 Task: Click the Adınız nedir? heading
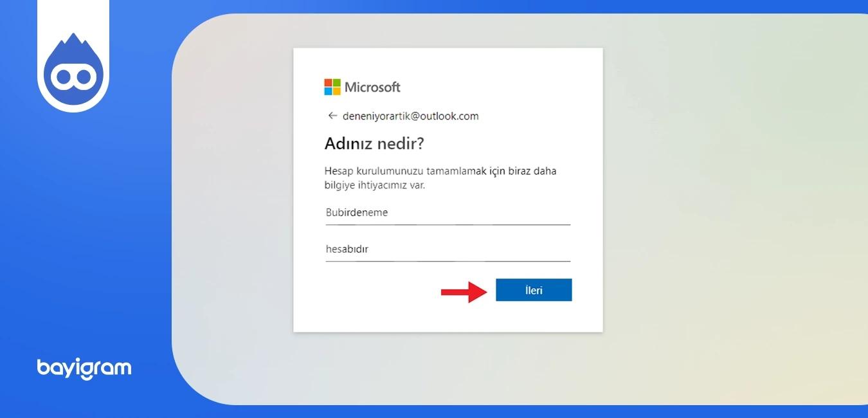[x=374, y=143]
